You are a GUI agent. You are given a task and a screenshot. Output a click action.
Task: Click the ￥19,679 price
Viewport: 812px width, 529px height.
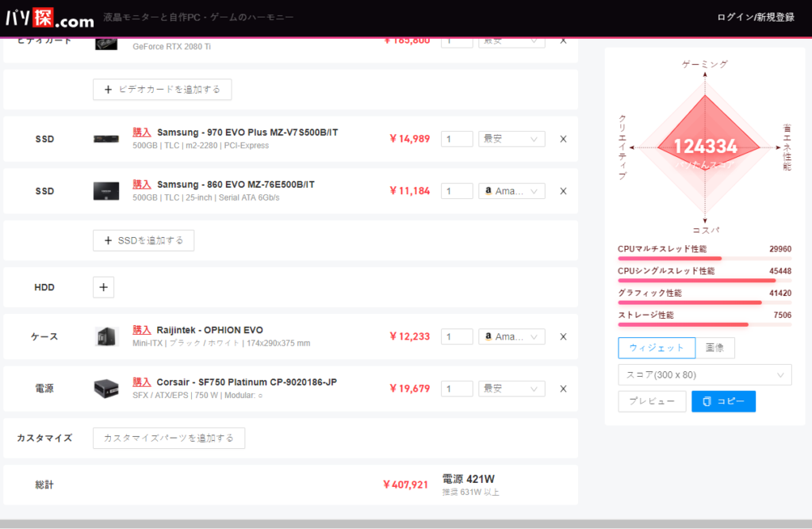410,389
